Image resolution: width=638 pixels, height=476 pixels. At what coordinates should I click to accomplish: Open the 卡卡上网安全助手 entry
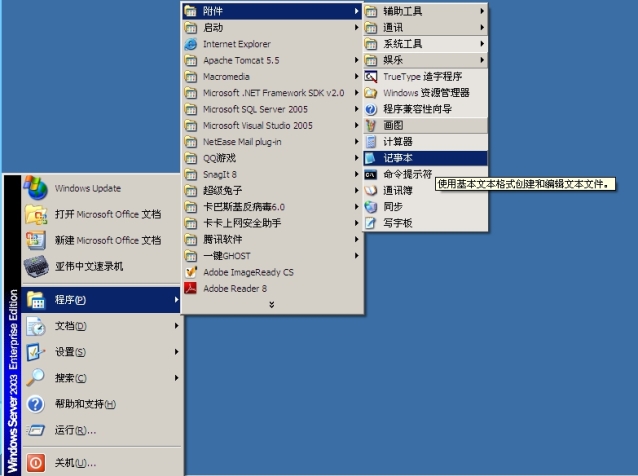pos(272,223)
